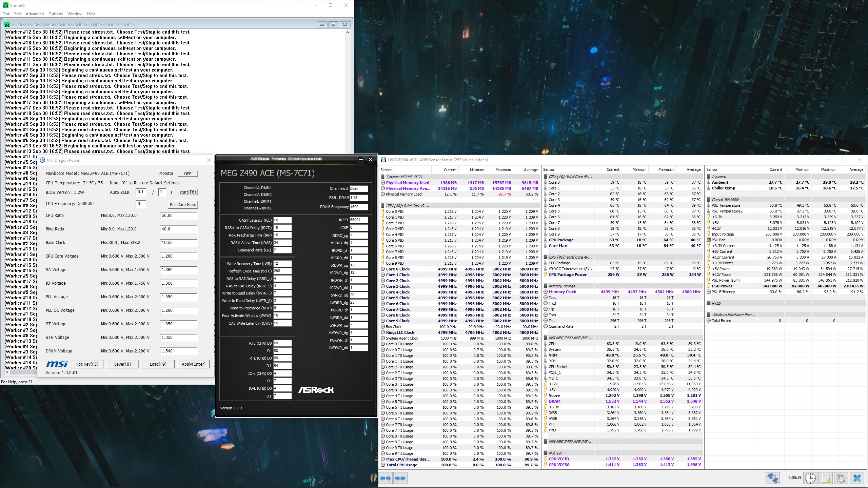Reset the elapsed time clock icon in HWiNFO
868x488 pixels.
[x=810, y=478]
